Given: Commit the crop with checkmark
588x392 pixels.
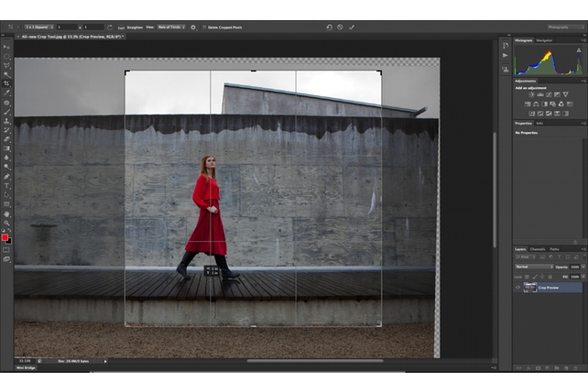Looking at the screenshot, I should [352, 27].
